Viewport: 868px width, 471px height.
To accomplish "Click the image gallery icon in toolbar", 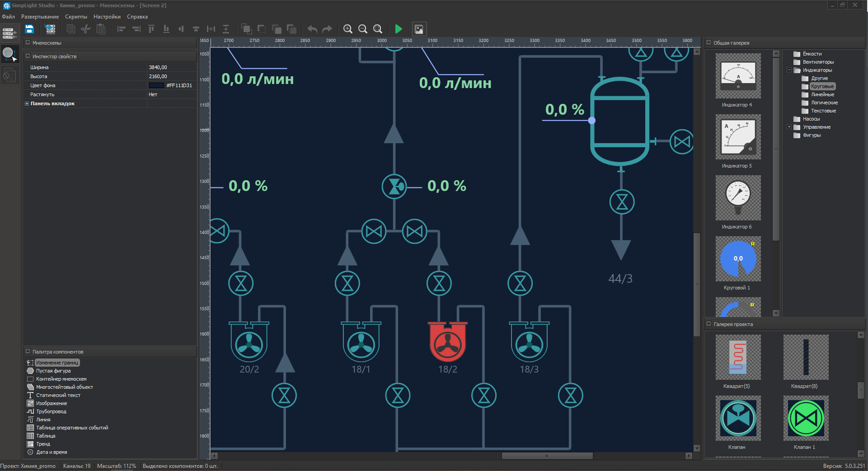I will coord(419,29).
